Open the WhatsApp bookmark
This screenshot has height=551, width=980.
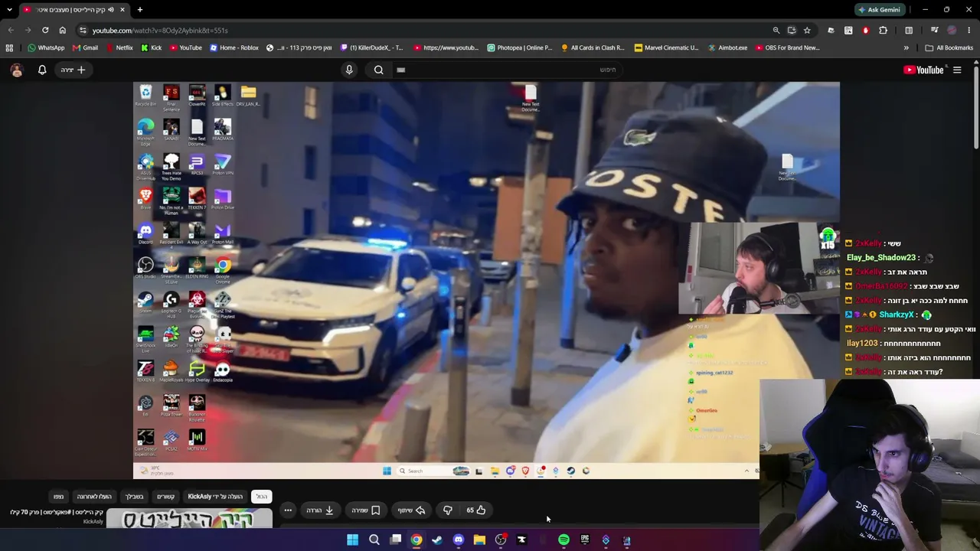point(46,47)
